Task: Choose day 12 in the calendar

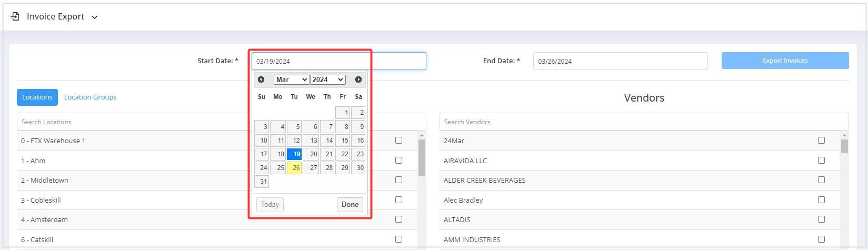Action: tap(294, 141)
